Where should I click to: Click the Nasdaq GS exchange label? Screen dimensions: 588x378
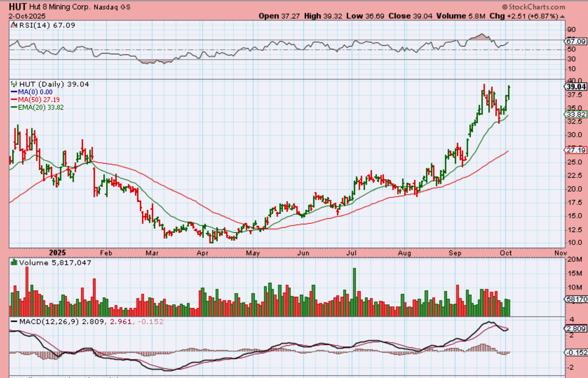(x=112, y=7)
